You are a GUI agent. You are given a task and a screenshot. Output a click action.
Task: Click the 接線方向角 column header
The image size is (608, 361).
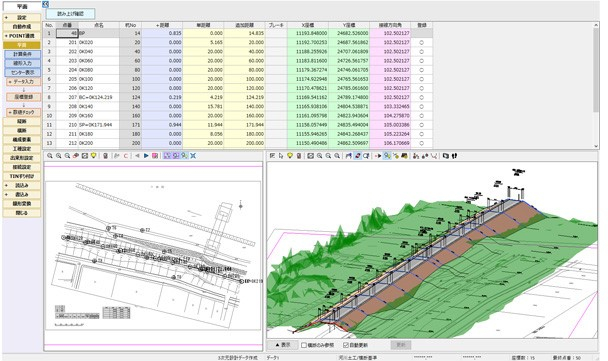pos(390,25)
